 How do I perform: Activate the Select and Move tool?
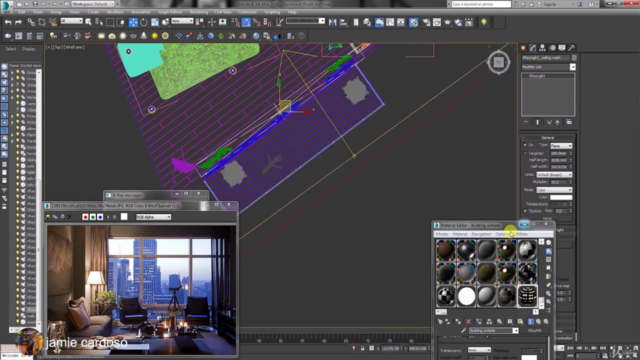pos(133,22)
